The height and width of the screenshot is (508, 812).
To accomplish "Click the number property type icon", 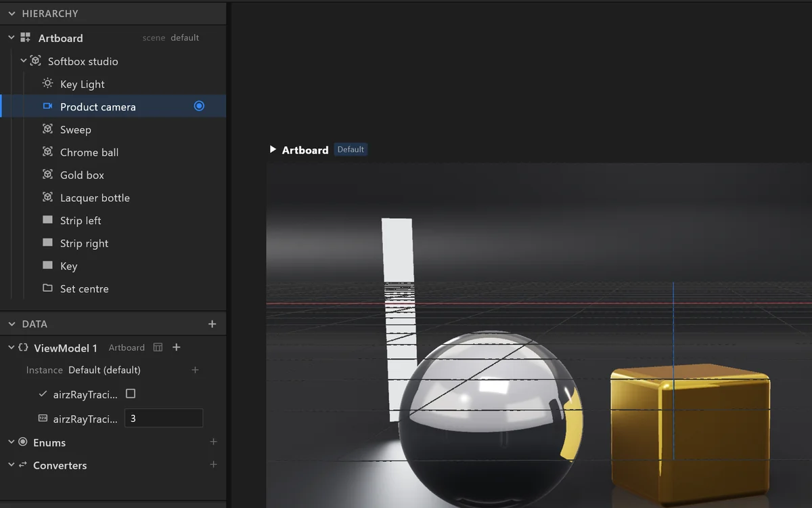I will pos(43,419).
